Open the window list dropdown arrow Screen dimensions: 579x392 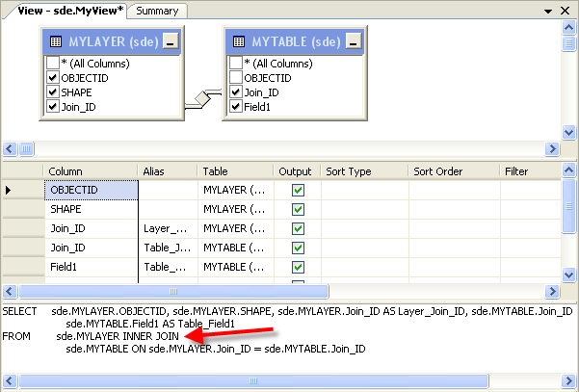pyautogui.click(x=548, y=11)
